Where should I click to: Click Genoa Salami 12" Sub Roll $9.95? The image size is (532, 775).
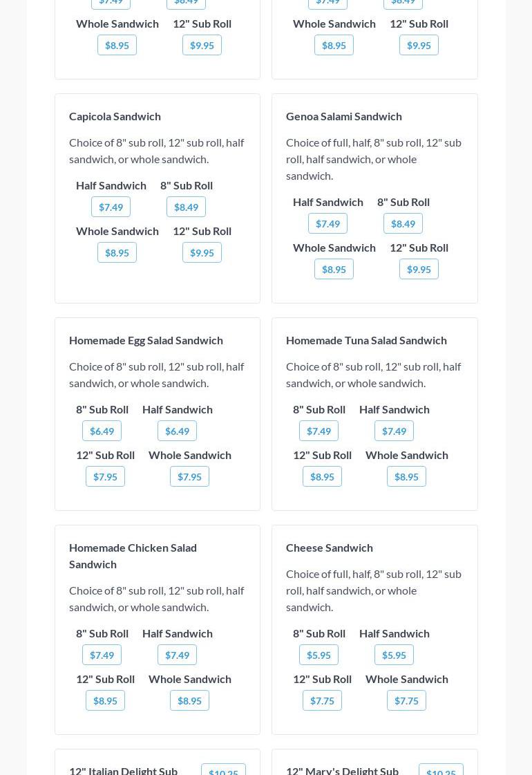419,269
